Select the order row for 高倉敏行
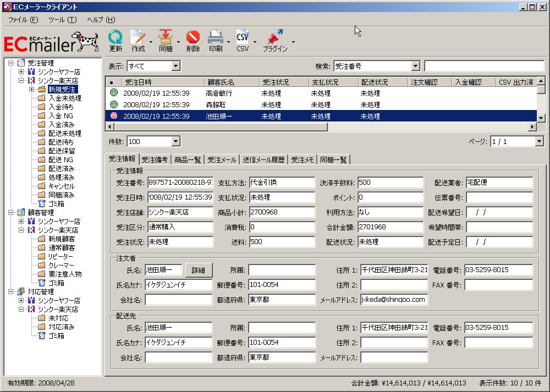 321,93
